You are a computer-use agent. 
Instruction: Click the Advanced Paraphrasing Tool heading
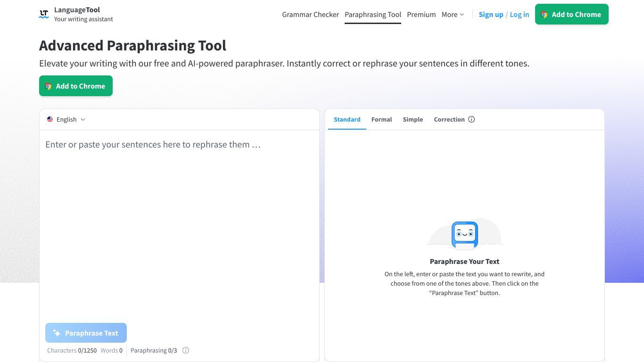pyautogui.click(x=132, y=46)
